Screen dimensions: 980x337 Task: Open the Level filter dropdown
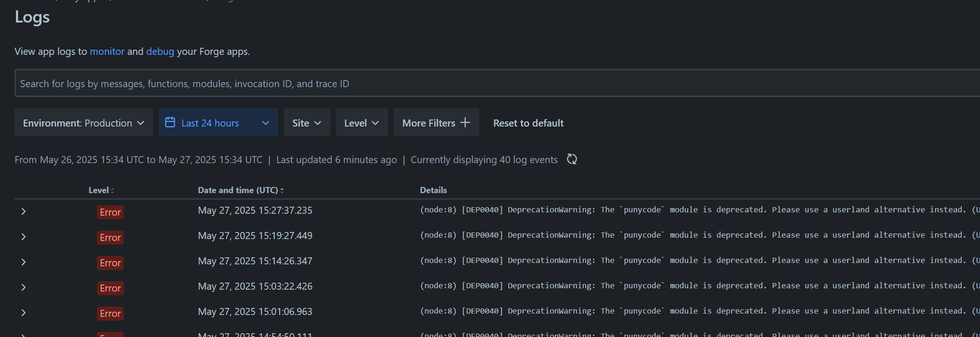click(361, 123)
